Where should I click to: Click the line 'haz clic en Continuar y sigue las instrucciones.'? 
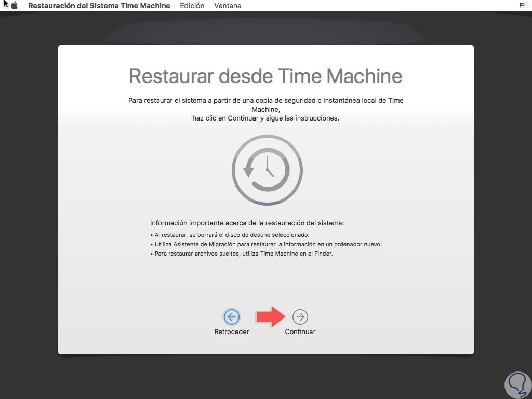(266, 118)
